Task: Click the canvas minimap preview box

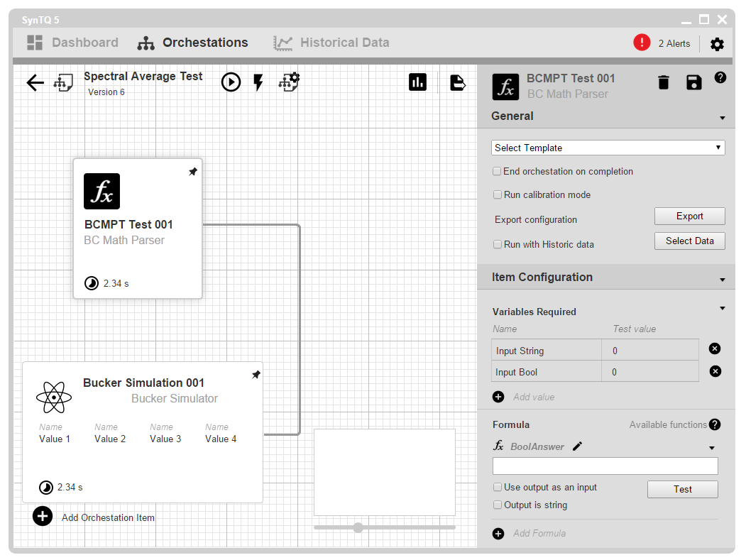Action: pos(385,473)
